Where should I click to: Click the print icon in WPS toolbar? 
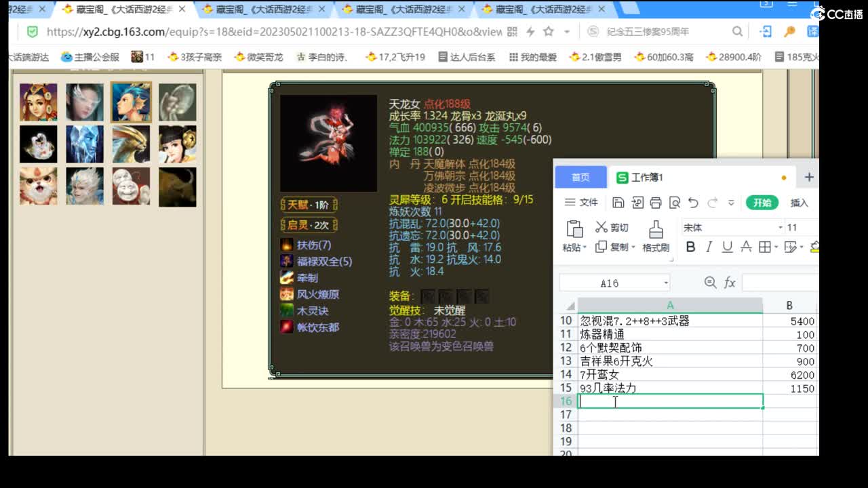(656, 203)
